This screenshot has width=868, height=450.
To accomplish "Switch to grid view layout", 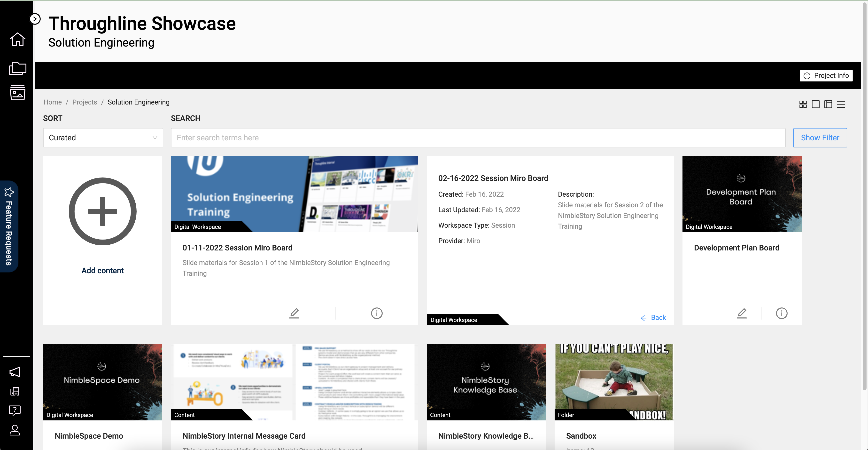I will [803, 104].
